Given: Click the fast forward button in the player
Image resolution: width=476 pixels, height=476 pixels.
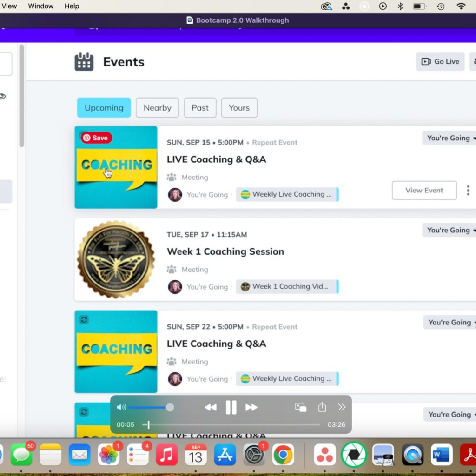Looking at the screenshot, I should tap(251, 407).
